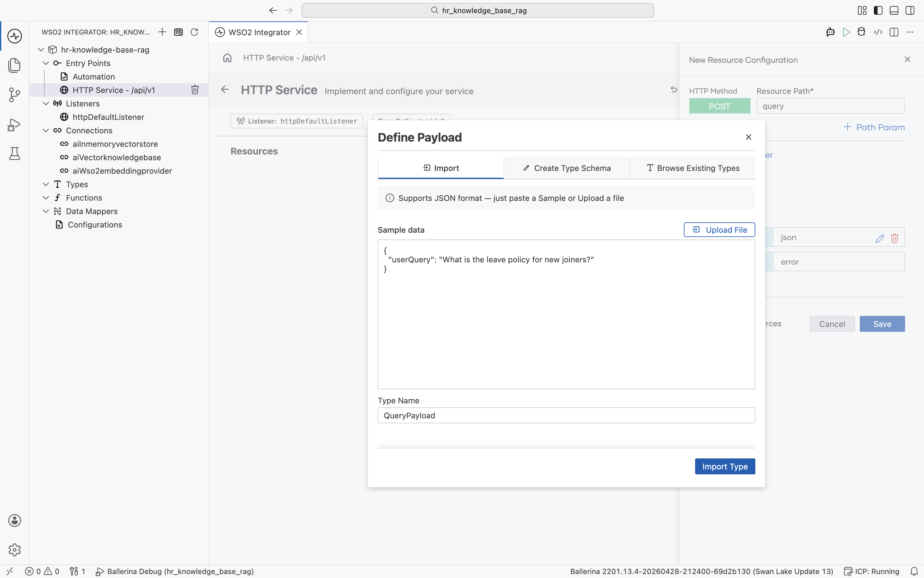Click the Import Type button
This screenshot has height=578, width=924.
[x=725, y=466]
